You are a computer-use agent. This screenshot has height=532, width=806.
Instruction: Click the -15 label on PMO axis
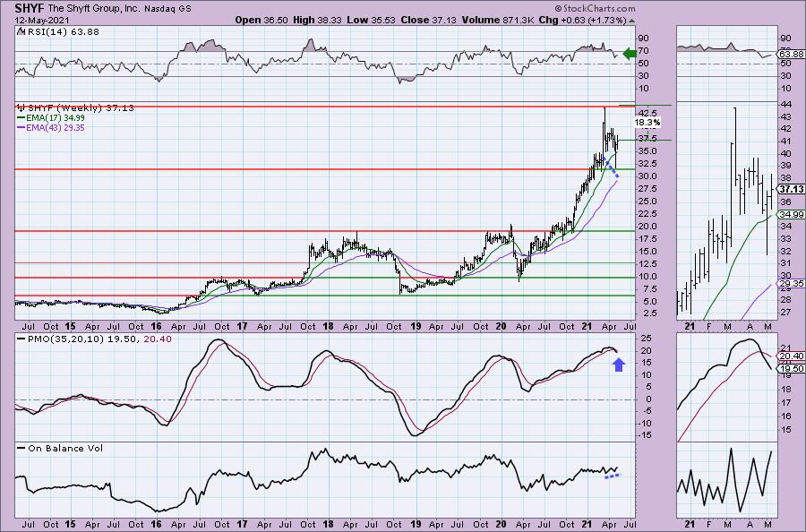click(645, 435)
